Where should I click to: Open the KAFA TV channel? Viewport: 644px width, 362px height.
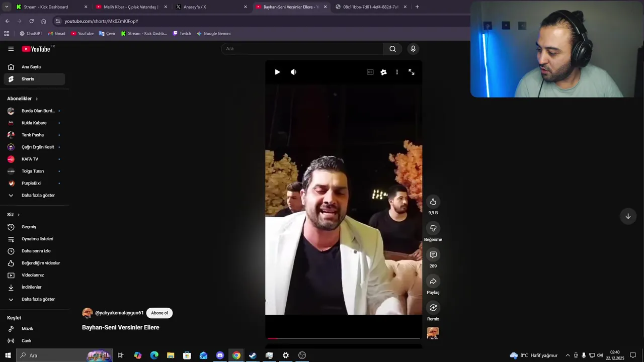tap(34, 159)
